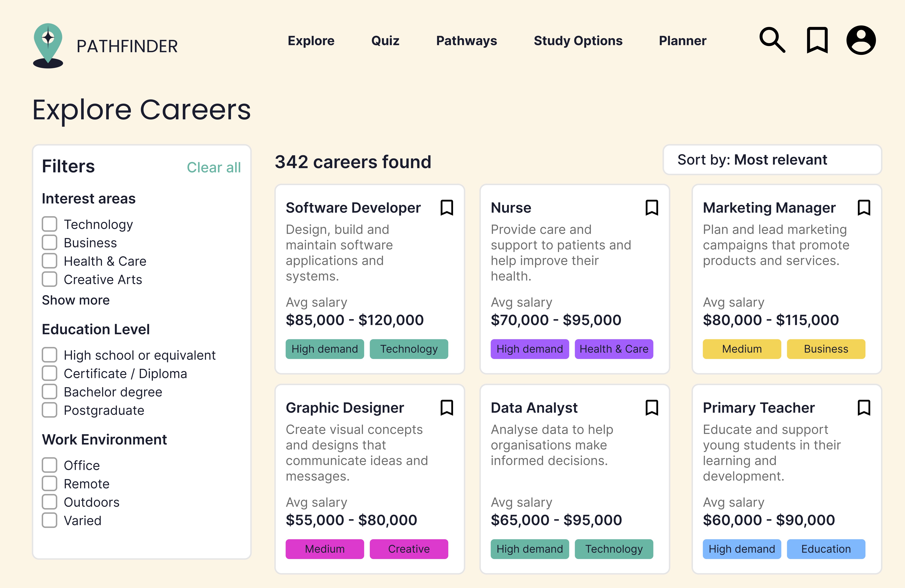Bookmark the Nurse career card
Screen dimensions: 905x588
point(652,207)
